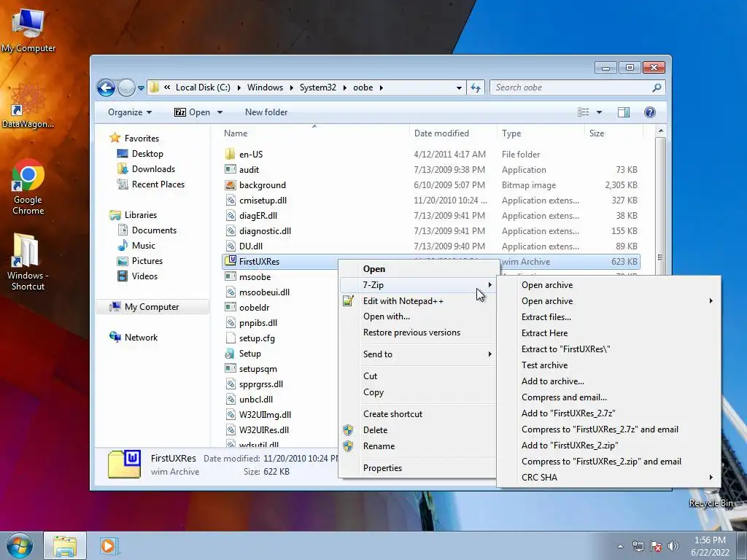This screenshot has height=560, width=747.
Task: Click the New folder button
Action: [x=266, y=112]
